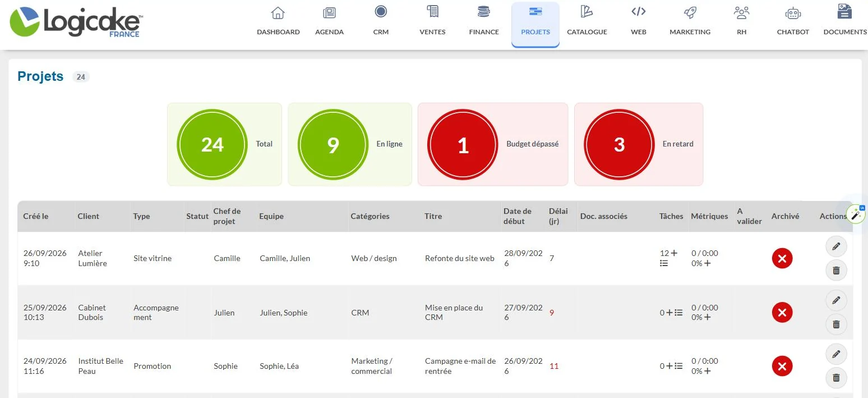
Task: Select the Institut Belle Peau client cell
Action: pos(101,366)
